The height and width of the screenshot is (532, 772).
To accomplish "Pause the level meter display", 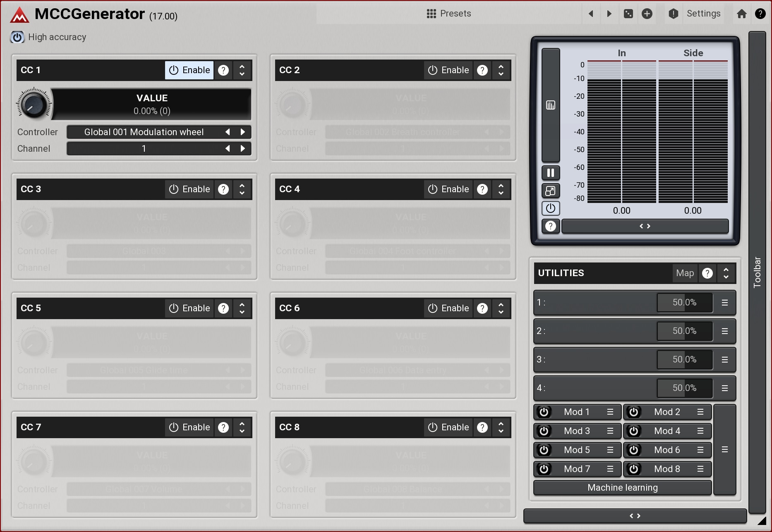I will tap(550, 173).
